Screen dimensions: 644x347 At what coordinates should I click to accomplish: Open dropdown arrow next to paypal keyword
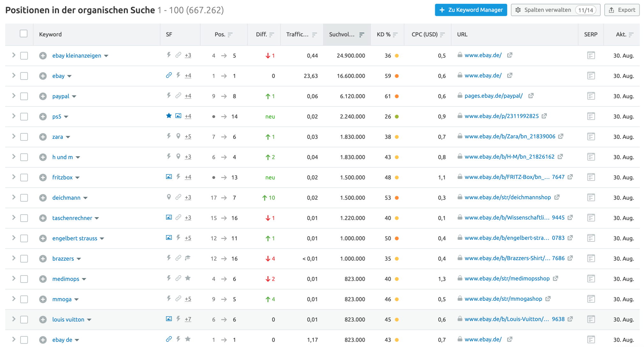pyautogui.click(x=74, y=97)
